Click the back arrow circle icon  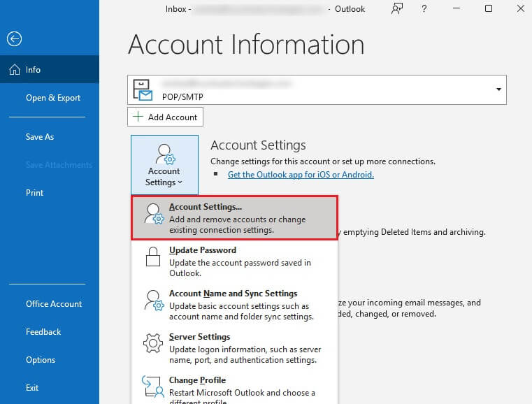click(x=14, y=39)
